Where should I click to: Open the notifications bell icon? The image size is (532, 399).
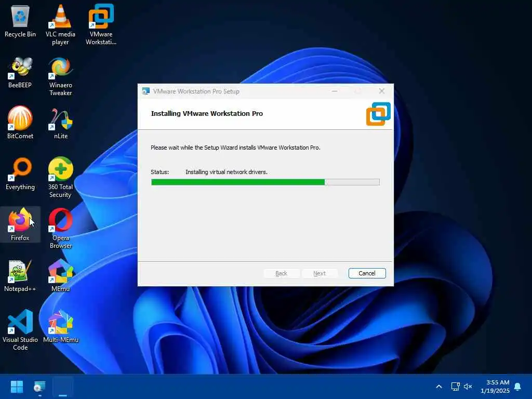517,387
